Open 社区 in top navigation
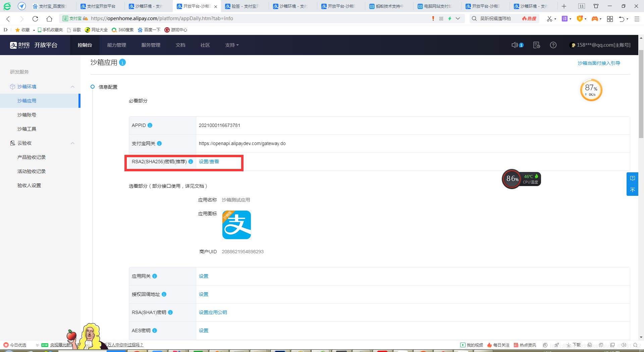The image size is (644, 352). [x=205, y=45]
